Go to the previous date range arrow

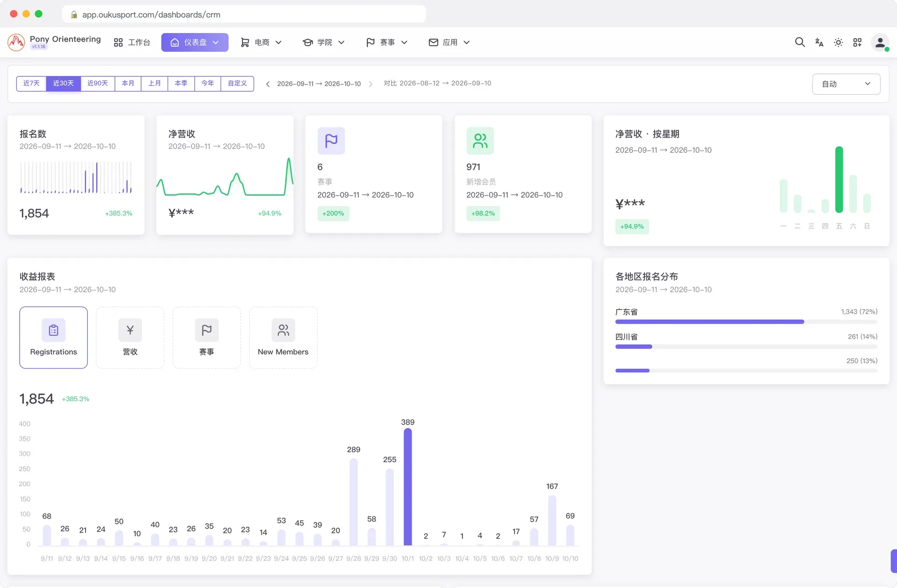tap(268, 84)
